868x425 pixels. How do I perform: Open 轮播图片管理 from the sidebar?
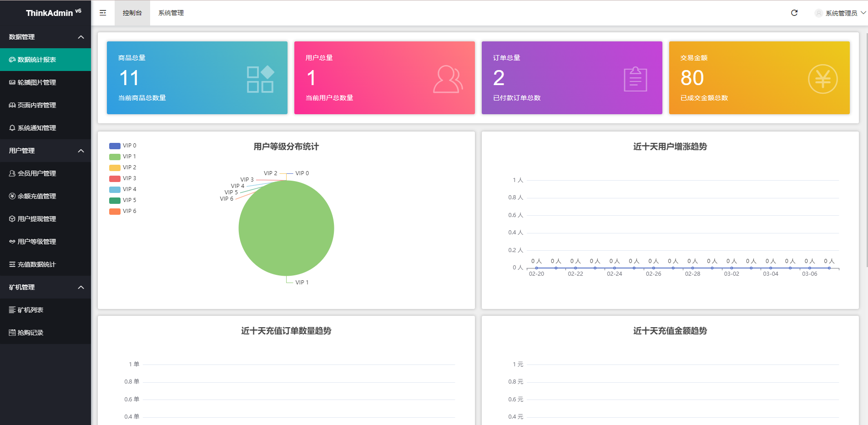tap(36, 82)
